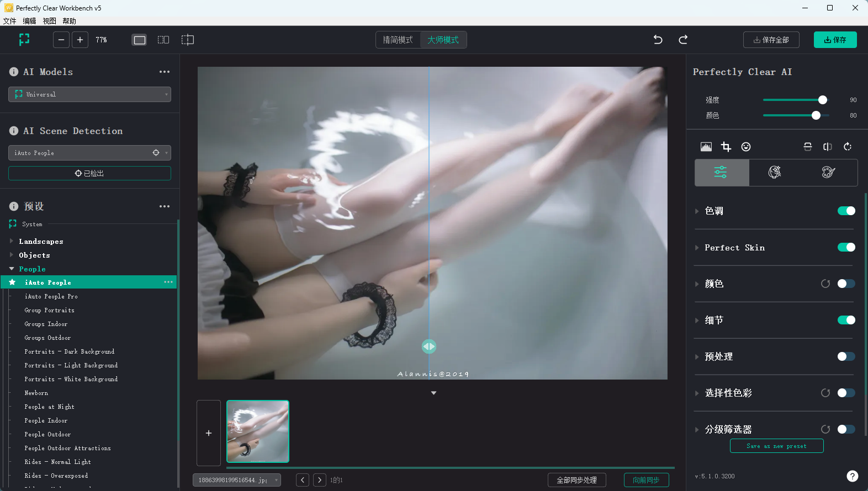Click the 强度 slider handle
Viewport: 868px width, 491px height.
[823, 100]
